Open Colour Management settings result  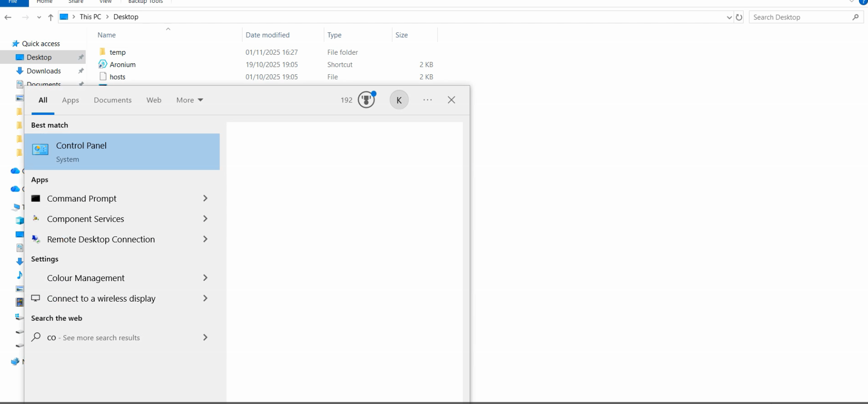tap(122, 278)
